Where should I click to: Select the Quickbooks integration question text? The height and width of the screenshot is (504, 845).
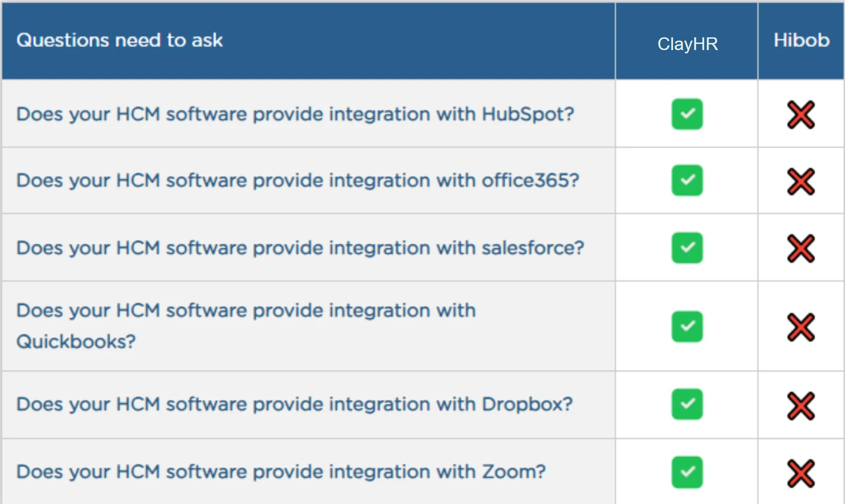coord(246,325)
